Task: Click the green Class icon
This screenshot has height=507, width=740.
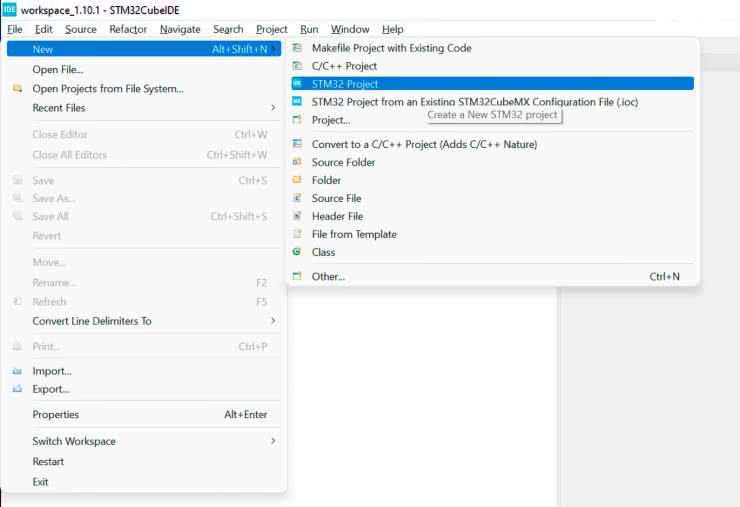Action: [x=297, y=252]
